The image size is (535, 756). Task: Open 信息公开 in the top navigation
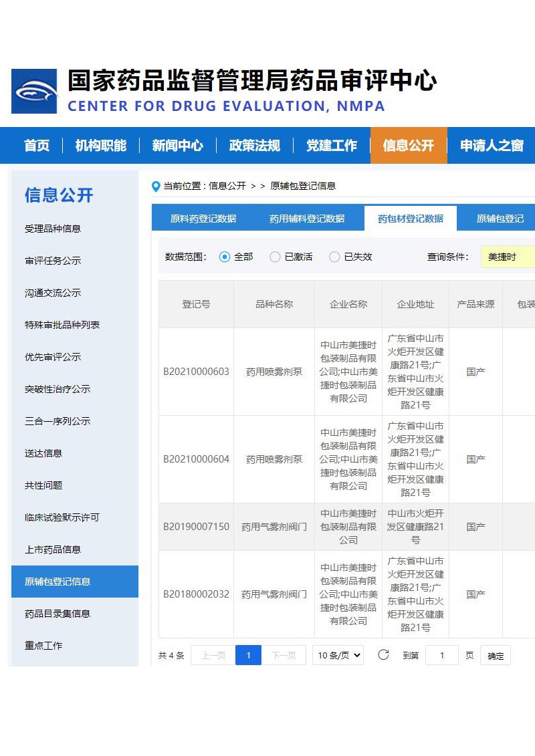point(408,146)
